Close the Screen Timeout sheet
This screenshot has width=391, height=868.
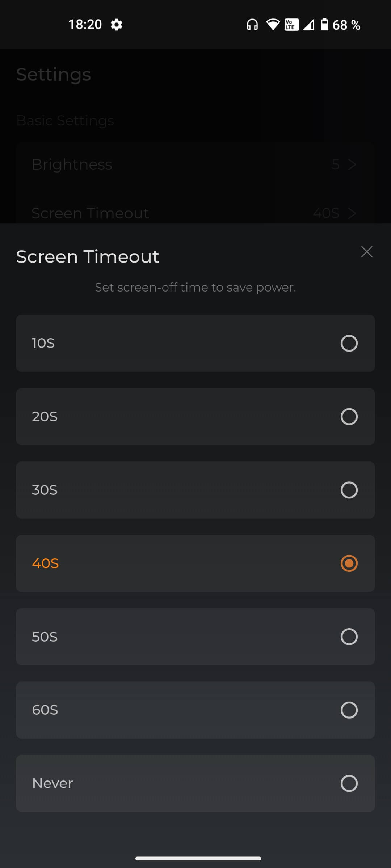(367, 252)
